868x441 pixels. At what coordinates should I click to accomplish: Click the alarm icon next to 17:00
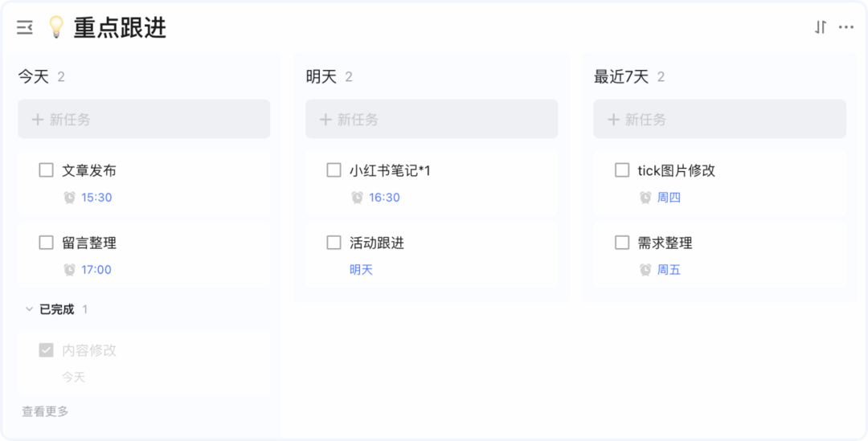[70, 269]
